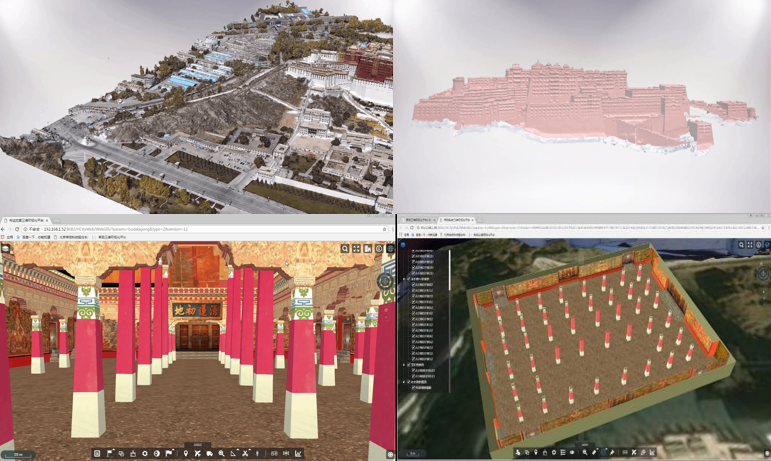Toggle the upper group checkbox in layer tree

pyautogui.click(x=408, y=279)
